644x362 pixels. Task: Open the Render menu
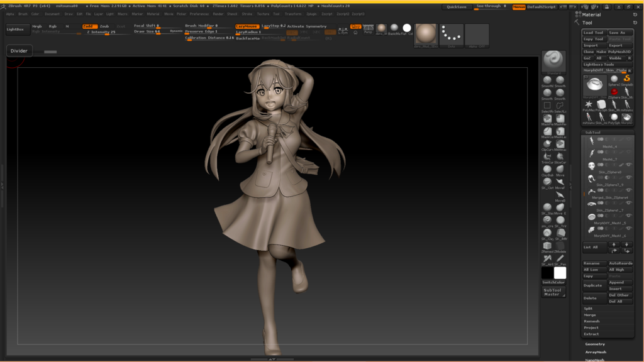tap(218, 14)
